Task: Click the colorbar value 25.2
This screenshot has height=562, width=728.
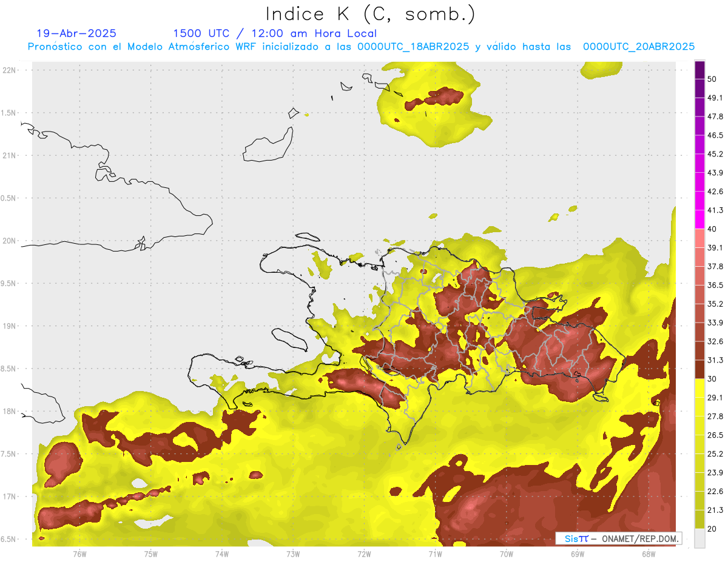Action: coord(715,453)
